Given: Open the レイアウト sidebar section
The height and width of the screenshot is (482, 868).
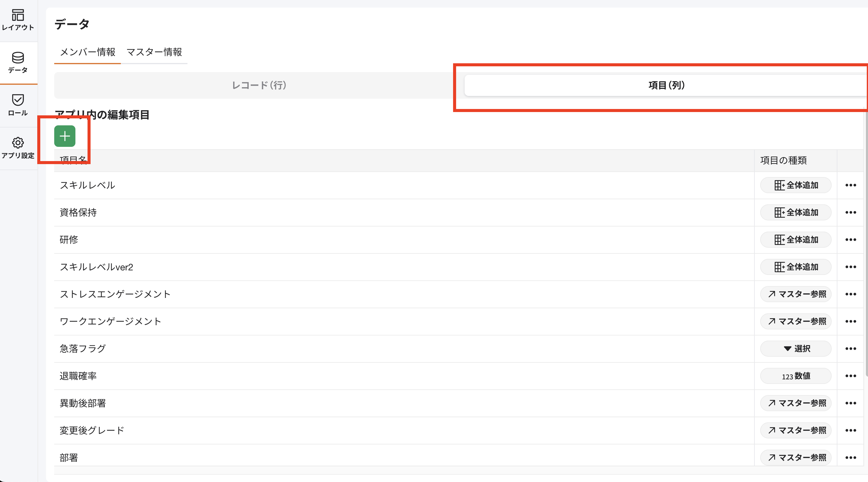Looking at the screenshot, I should tap(18, 20).
